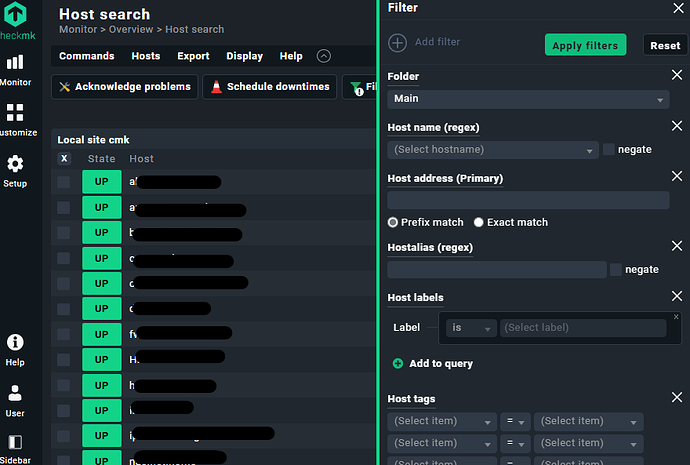Open the Folder dropdown showing Main
The height and width of the screenshot is (465, 690).
coord(528,99)
